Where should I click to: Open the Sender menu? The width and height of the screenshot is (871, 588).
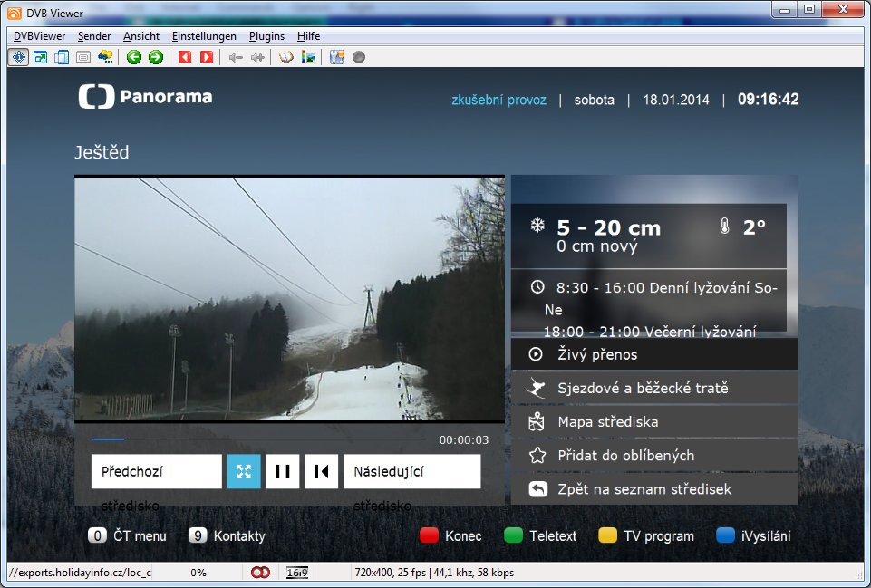tap(94, 36)
